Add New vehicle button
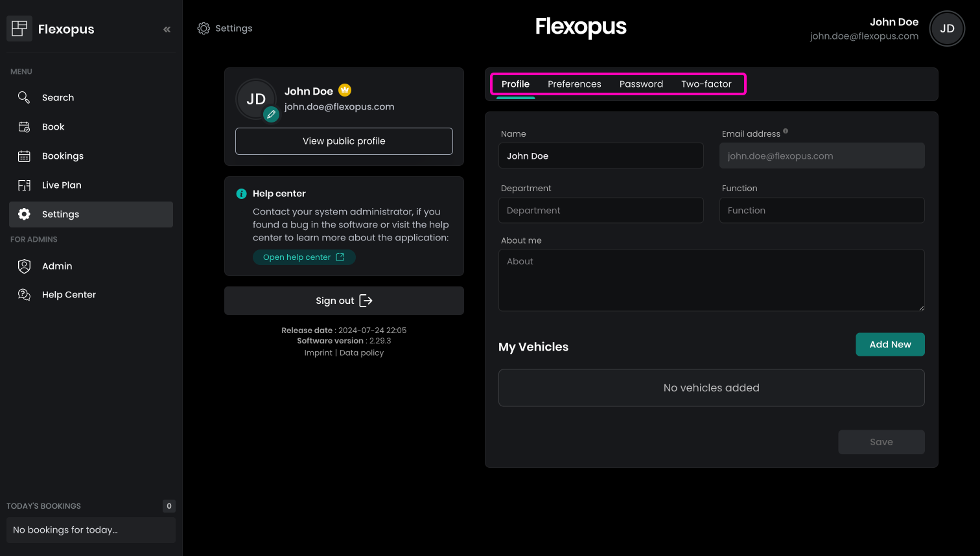This screenshot has height=556, width=980. point(889,345)
